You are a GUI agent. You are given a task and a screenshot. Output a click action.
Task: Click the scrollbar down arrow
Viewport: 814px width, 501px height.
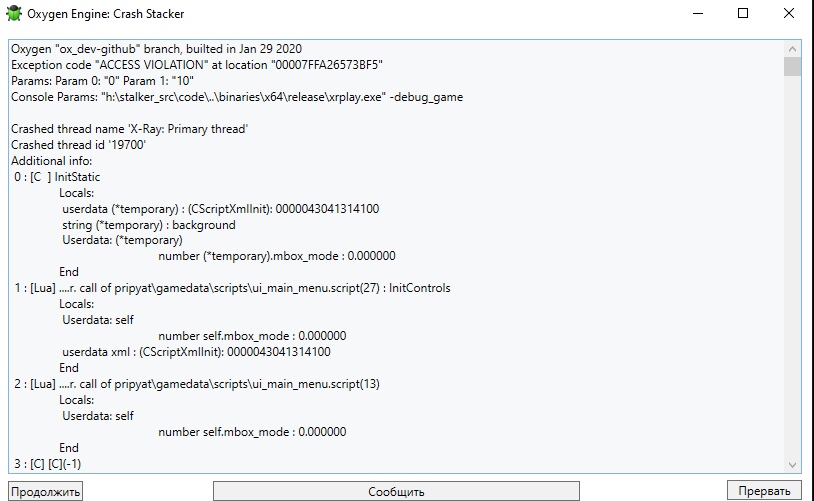[792, 465]
